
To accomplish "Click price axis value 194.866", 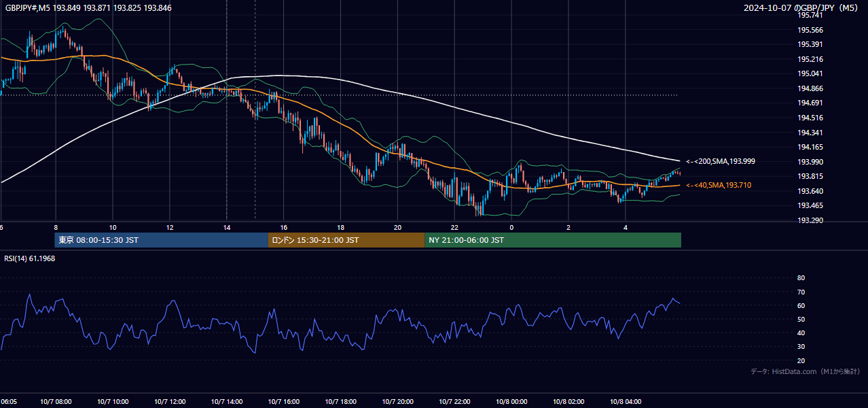I will (810, 88).
